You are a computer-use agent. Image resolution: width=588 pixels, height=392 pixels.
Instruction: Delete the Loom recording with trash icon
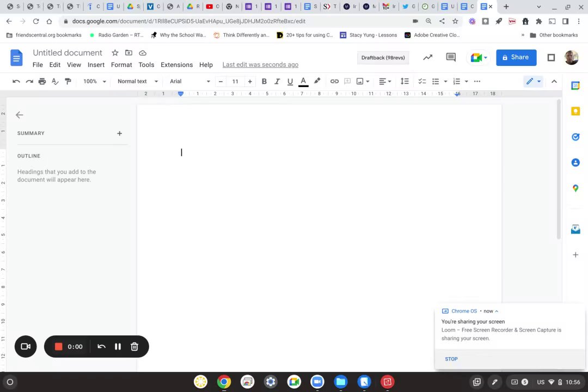tap(134, 347)
